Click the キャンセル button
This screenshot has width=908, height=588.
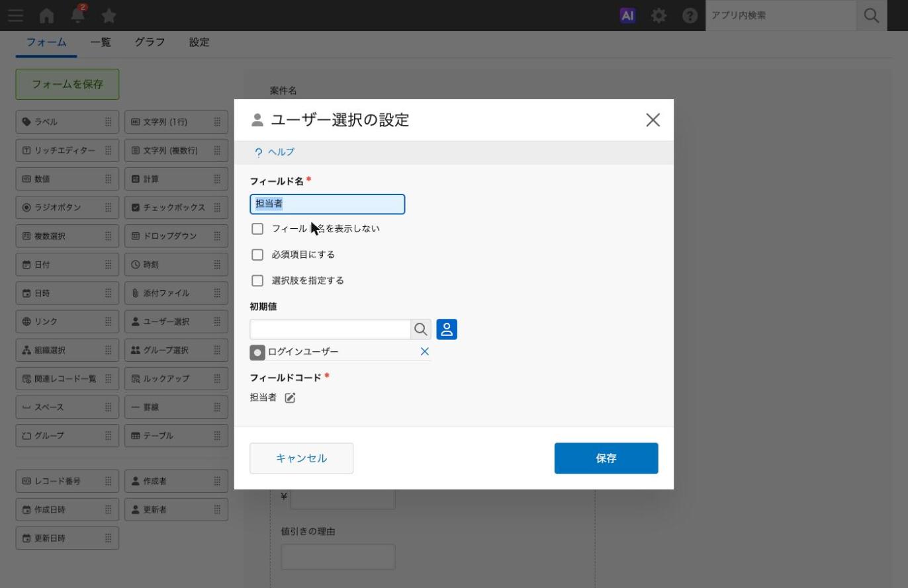click(301, 458)
